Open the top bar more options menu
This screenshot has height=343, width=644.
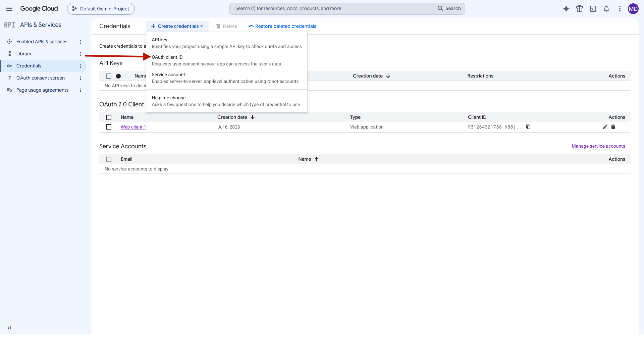[620, 9]
